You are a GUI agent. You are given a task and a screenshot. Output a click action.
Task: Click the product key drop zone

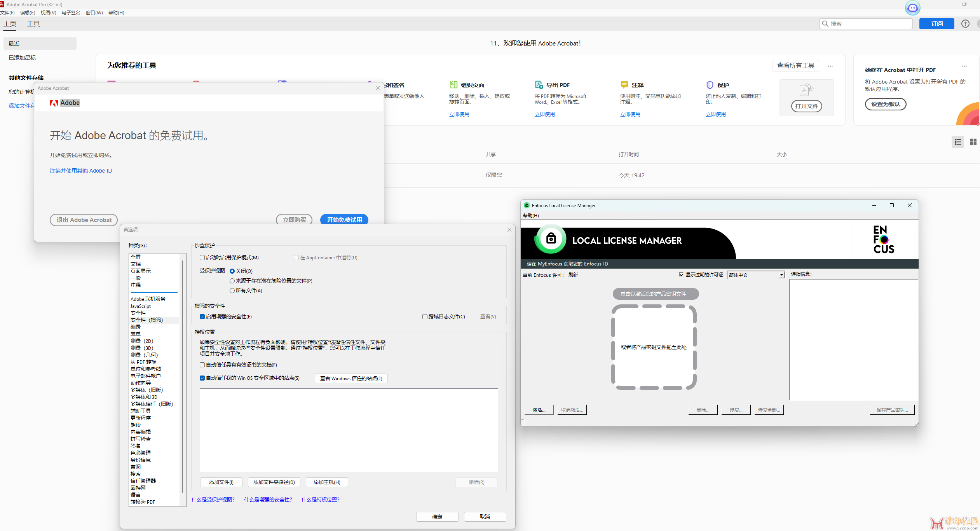tap(654, 347)
